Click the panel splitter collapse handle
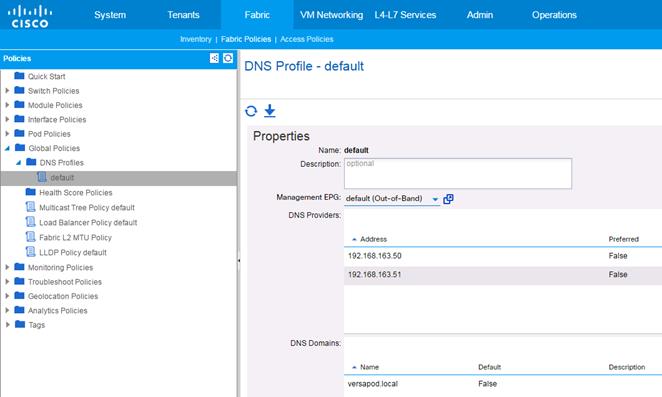Screen dimensions: 662x397 (239, 261)
